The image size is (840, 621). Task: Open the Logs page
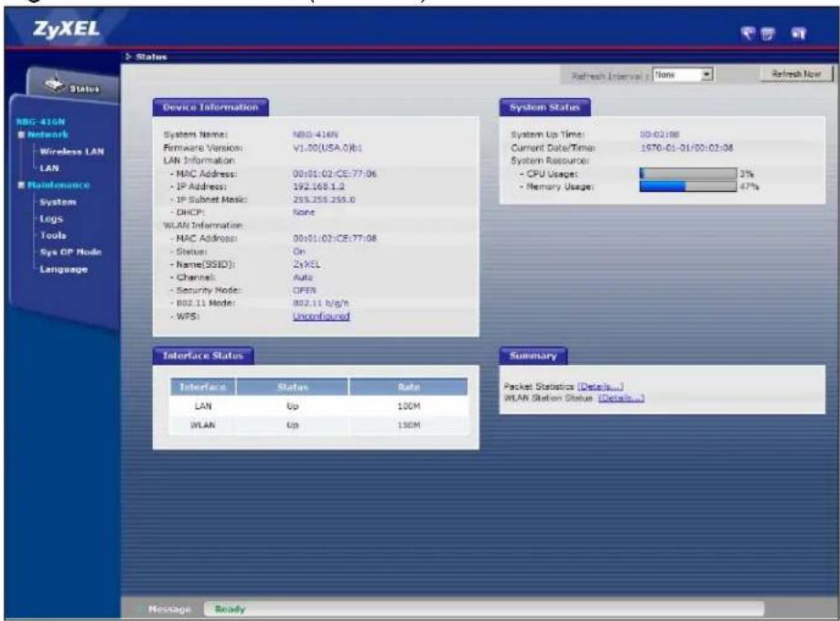tap(51, 219)
